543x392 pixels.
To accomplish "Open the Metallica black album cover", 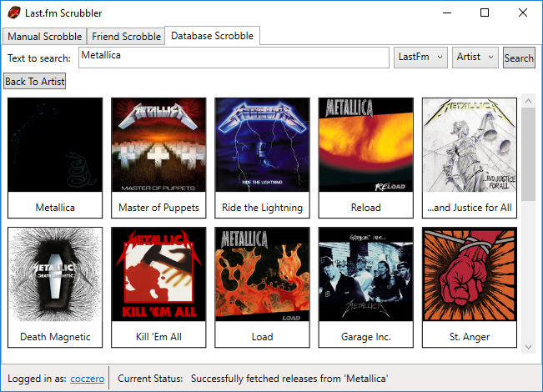I will (x=55, y=145).
